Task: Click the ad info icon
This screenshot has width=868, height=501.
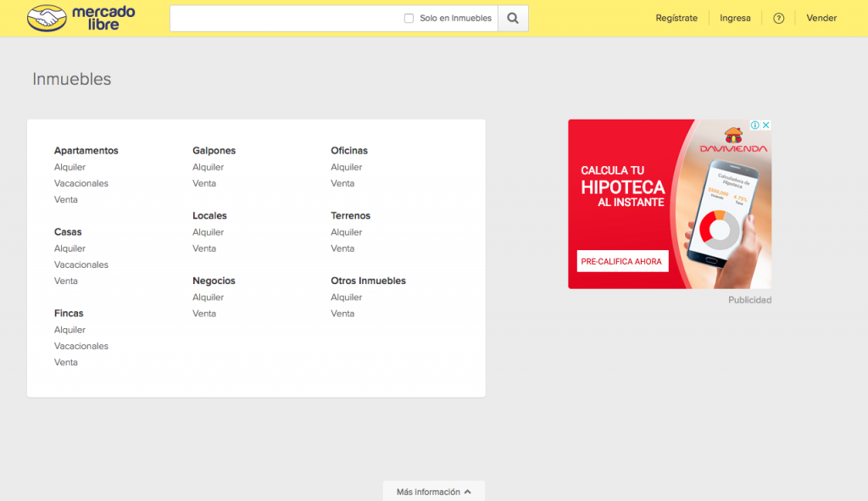Action: pos(754,125)
